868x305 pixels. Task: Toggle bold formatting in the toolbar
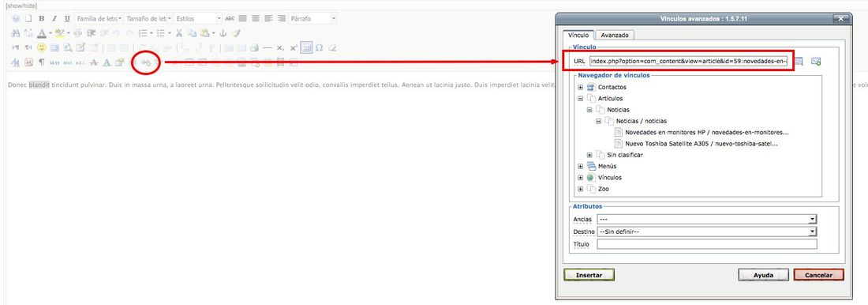pyautogui.click(x=42, y=18)
